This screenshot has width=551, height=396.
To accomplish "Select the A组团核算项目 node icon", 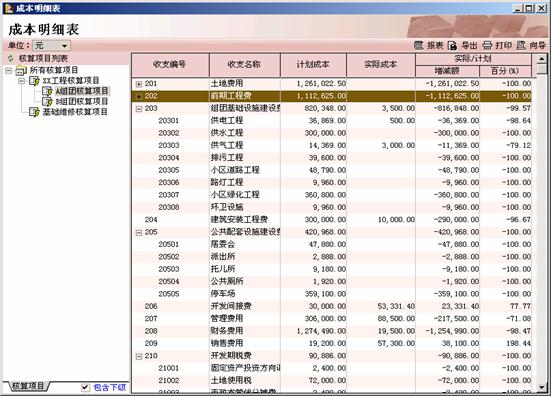I will click(47, 91).
